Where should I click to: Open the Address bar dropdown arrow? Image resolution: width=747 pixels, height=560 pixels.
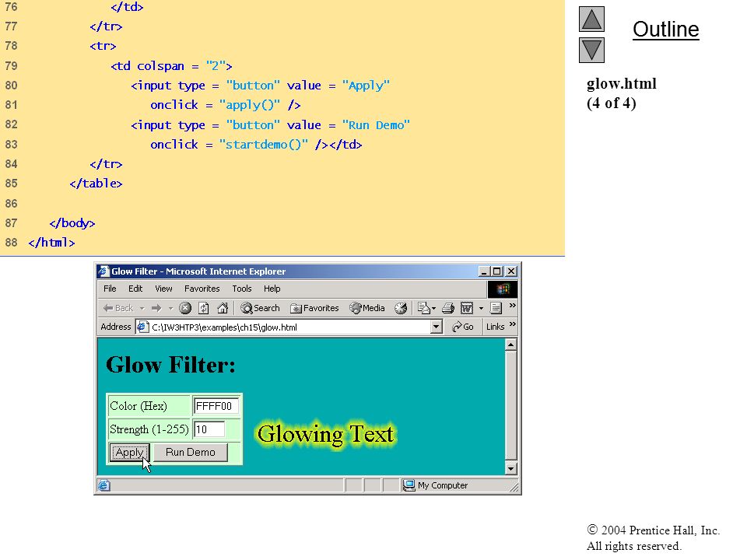coord(436,327)
